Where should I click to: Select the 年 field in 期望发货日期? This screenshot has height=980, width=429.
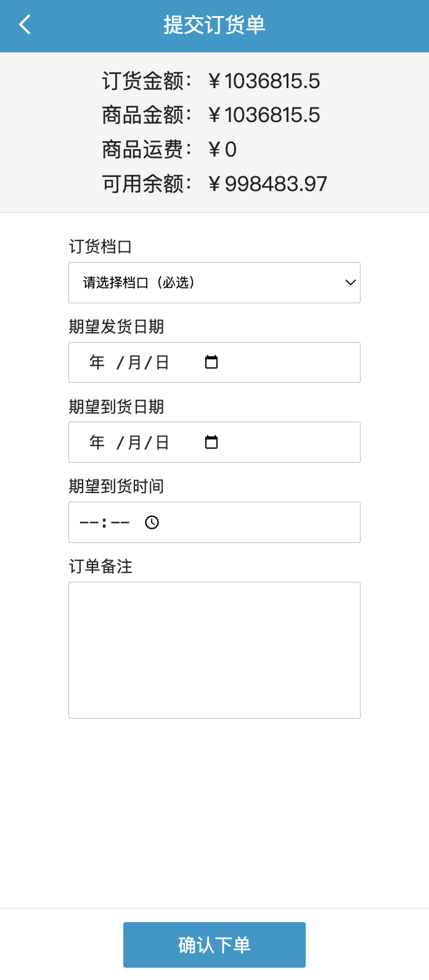coord(96,362)
